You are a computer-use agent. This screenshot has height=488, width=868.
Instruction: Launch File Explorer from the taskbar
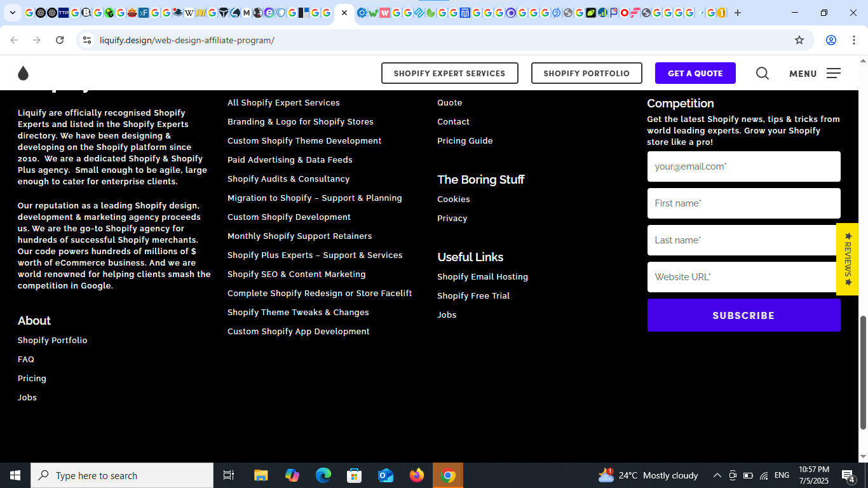[x=261, y=475]
